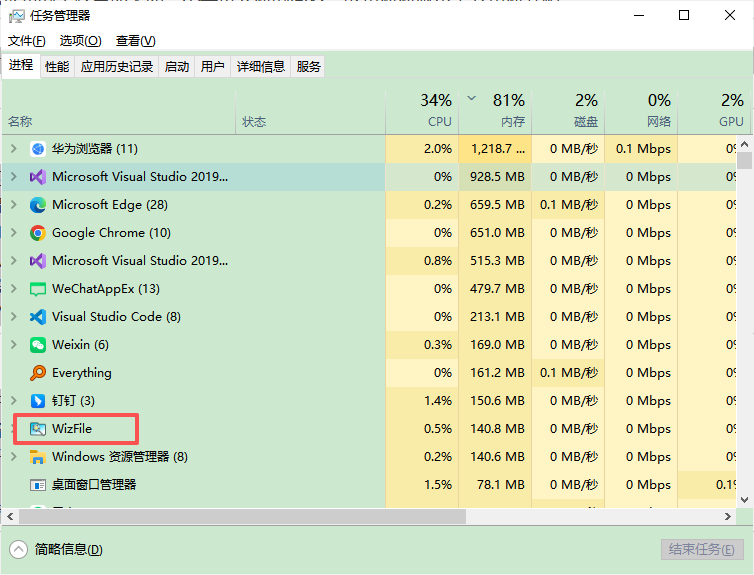Screen dimensions: 754x575
Task: Click the 651.0 MB memory cell
Action: coord(495,233)
